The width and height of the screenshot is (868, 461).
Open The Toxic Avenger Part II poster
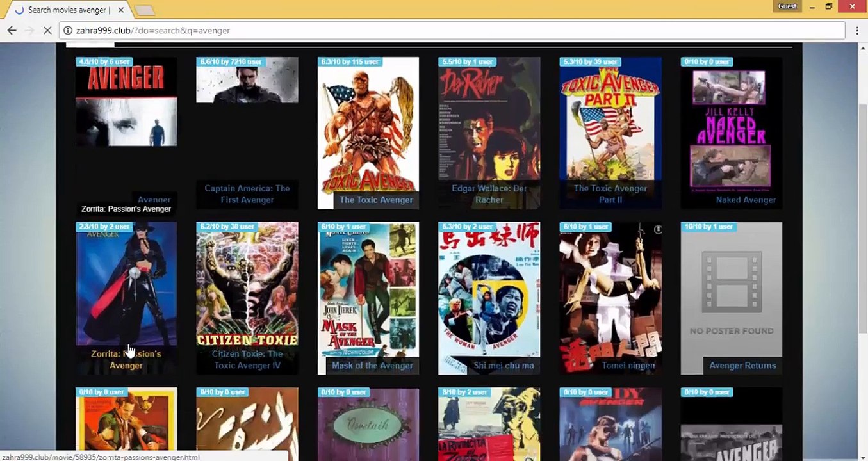click(610, 133)
